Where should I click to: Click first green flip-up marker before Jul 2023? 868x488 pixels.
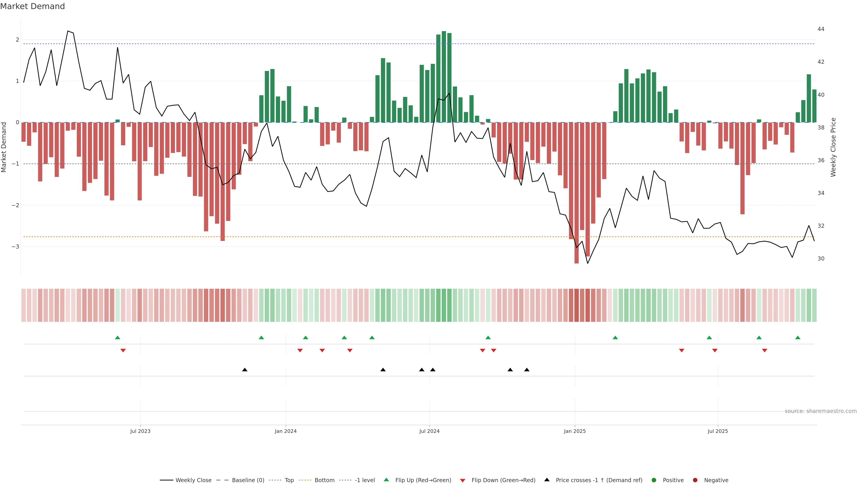(x=118, y=338)
